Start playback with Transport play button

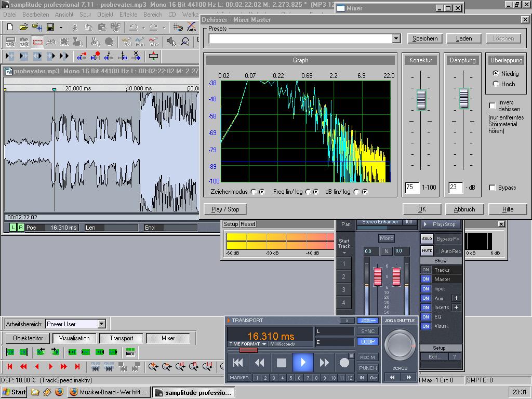point(303,363)
